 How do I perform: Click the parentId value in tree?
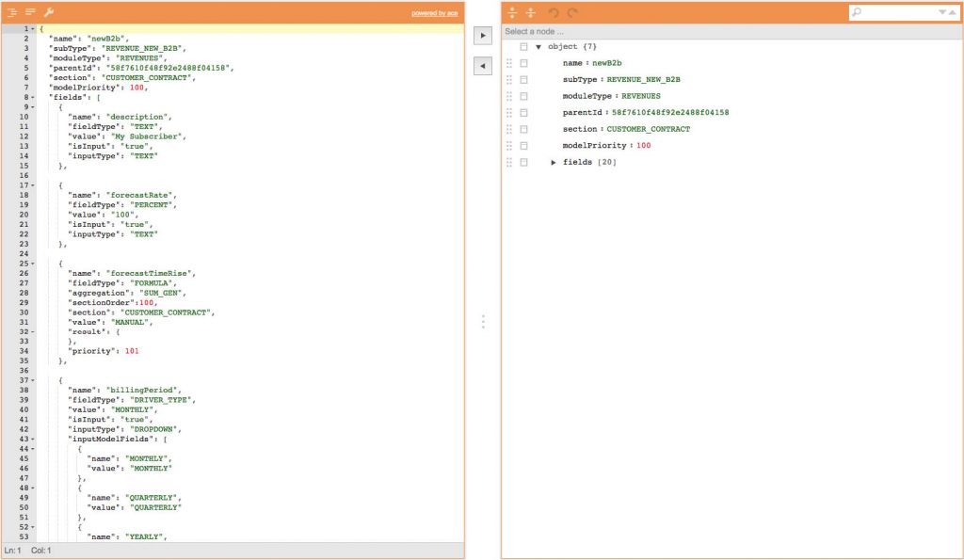click(670, 113)
